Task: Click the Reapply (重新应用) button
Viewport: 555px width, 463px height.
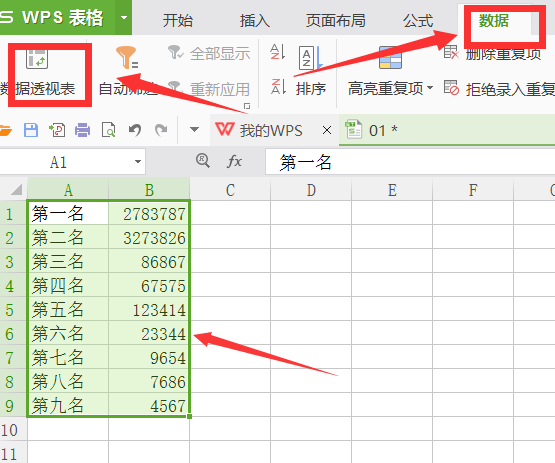Action: point(209,89)
